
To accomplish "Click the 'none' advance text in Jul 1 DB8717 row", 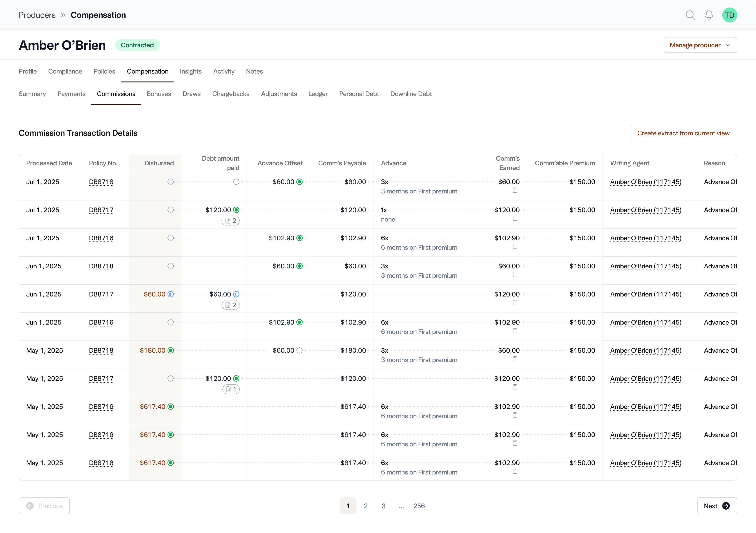I will 388,219.
